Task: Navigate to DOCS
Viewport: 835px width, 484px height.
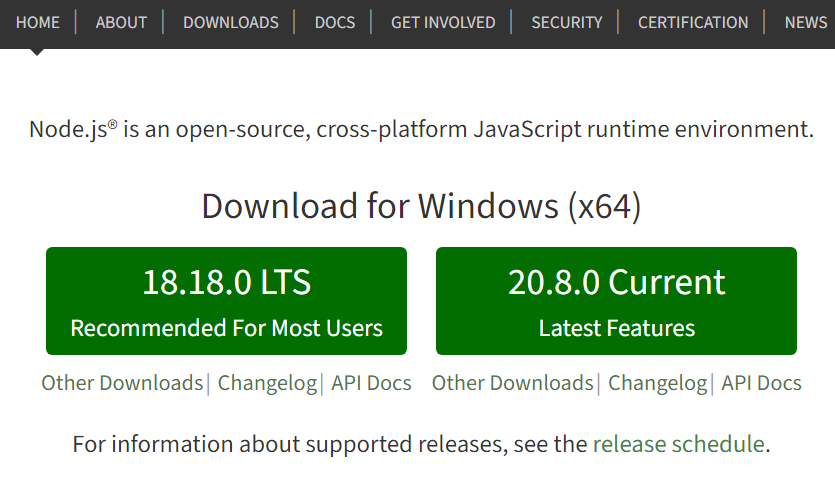Action: (x=334, y=22)
